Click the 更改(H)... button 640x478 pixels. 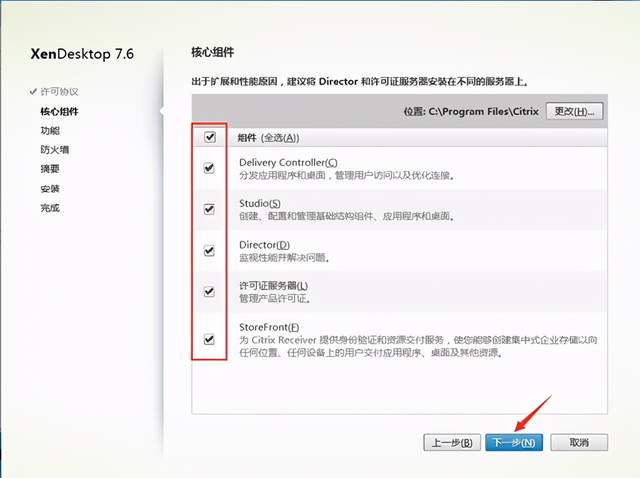tap(574, 111)
